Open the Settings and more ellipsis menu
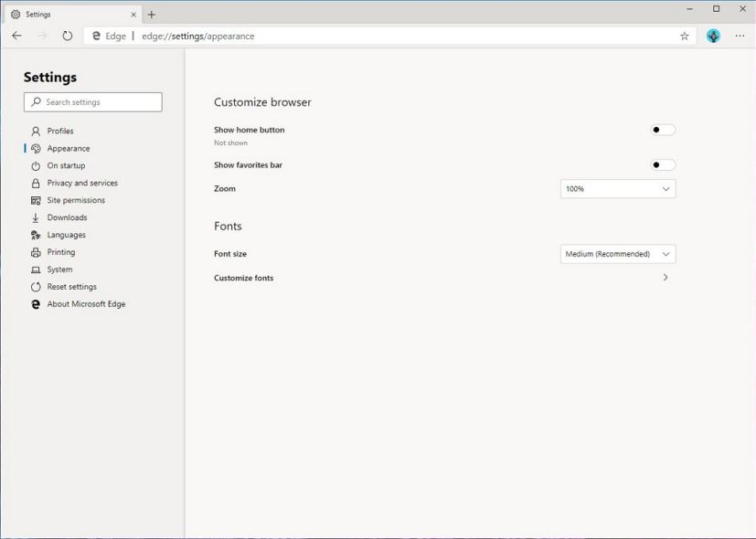Viewport: 756px width, 539px height. pos(740,36)
